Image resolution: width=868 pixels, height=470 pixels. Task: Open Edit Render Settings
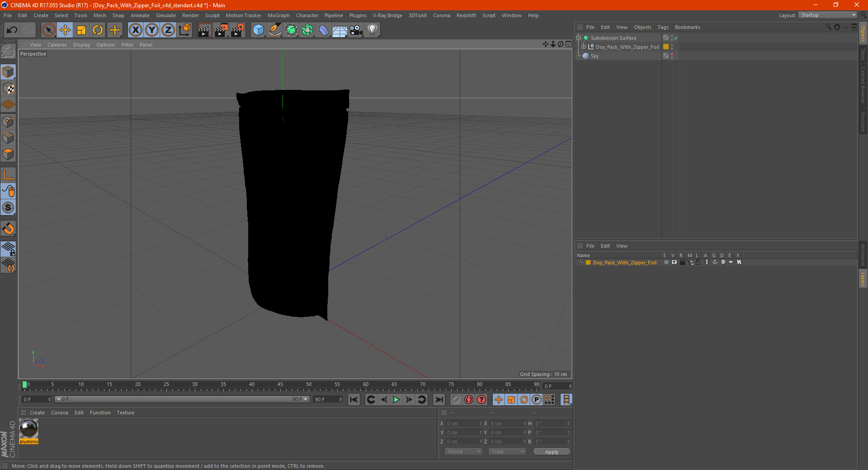pyautogui.click(x=237, y=30)
